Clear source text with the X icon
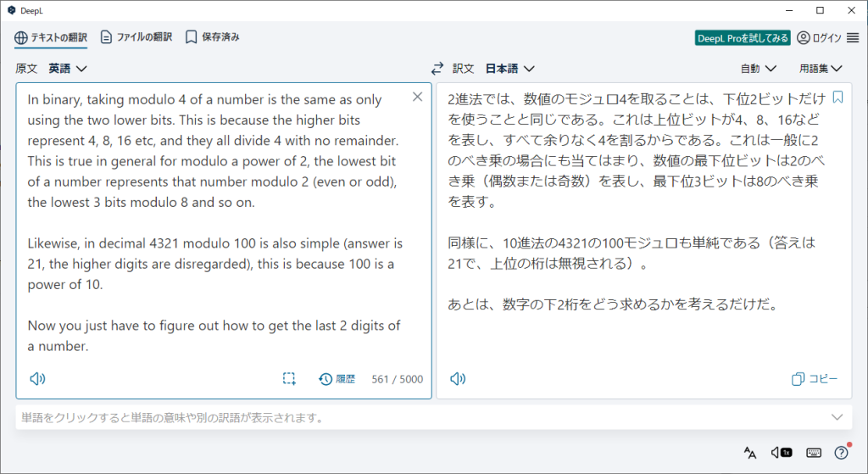868x474 pixels. tap(417, 97)
